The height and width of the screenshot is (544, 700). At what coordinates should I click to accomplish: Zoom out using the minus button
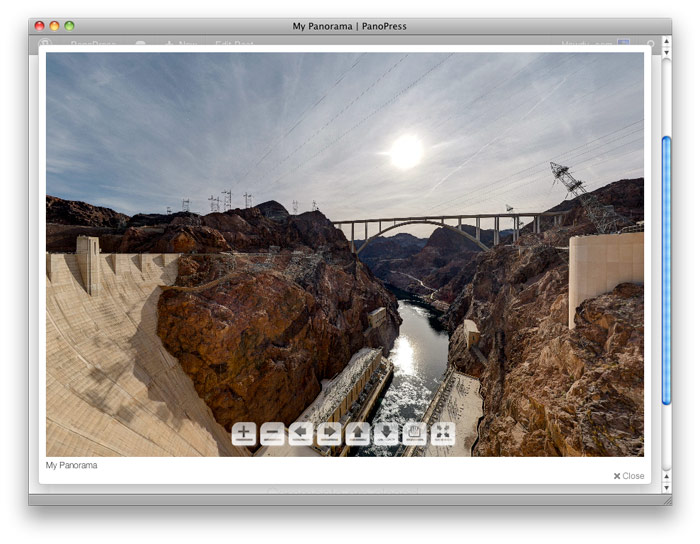(272, 434)
